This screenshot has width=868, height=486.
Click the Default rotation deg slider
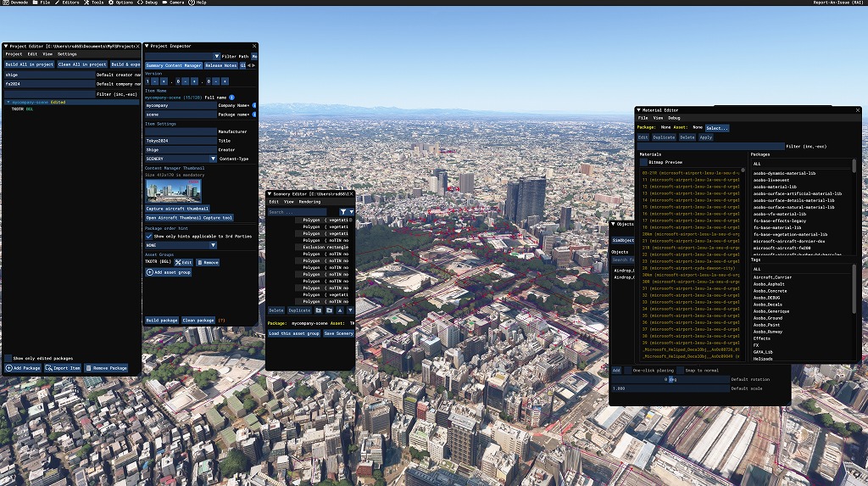[670, 380]
